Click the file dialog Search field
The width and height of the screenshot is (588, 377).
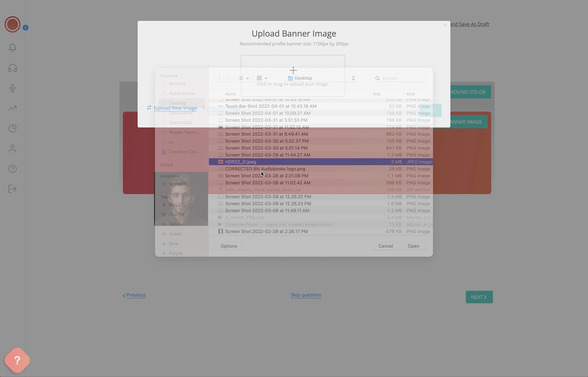pos(399,78)
